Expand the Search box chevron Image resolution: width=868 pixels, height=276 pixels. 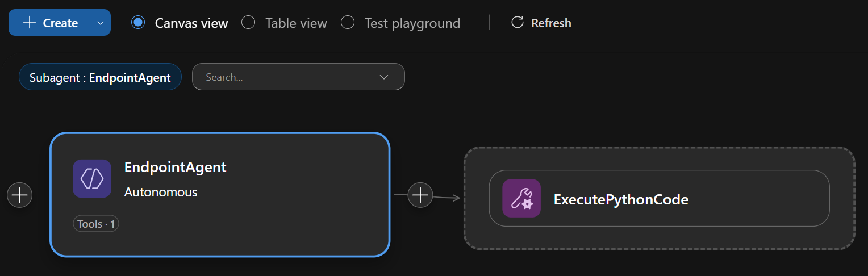(383, 77)
